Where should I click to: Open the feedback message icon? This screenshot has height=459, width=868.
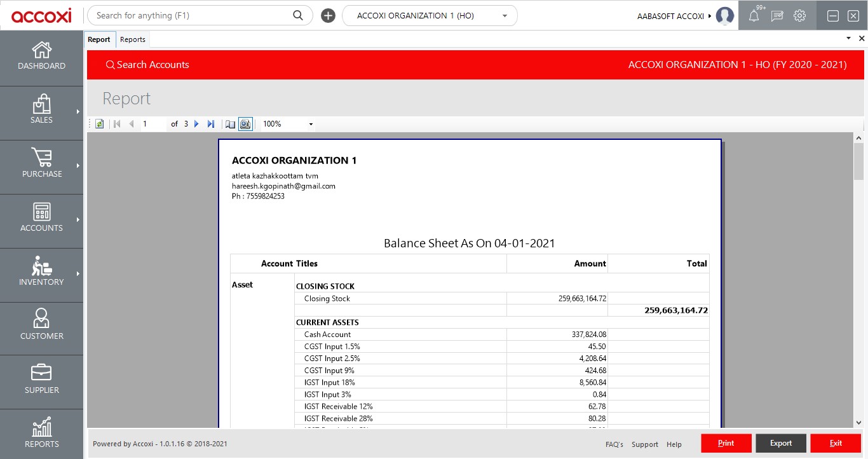pyautogui.click(x=776, y=15)
